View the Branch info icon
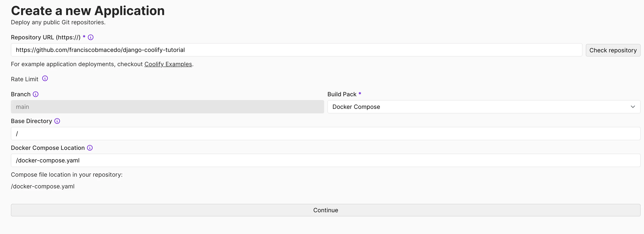This screenshot has width=644, height=234. (x=36, y=94)
